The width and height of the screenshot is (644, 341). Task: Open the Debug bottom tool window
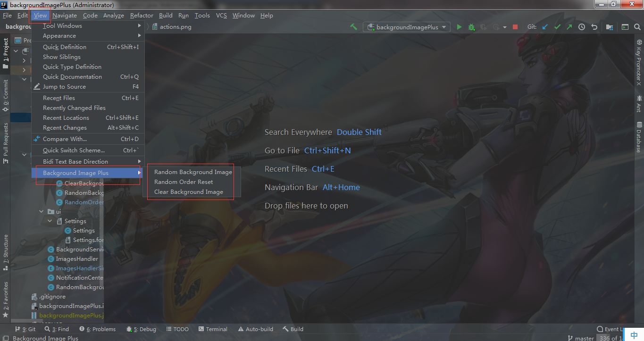(x=141, y=329)
